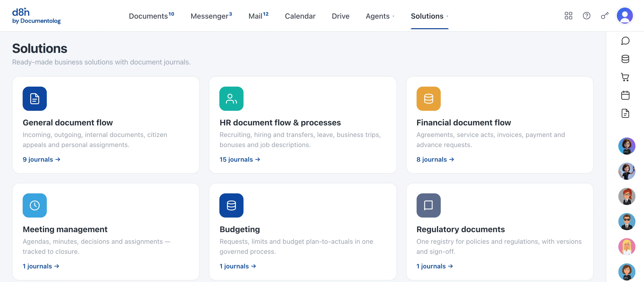Open the shopping cart sidebar icon

[x=625, y=77]
